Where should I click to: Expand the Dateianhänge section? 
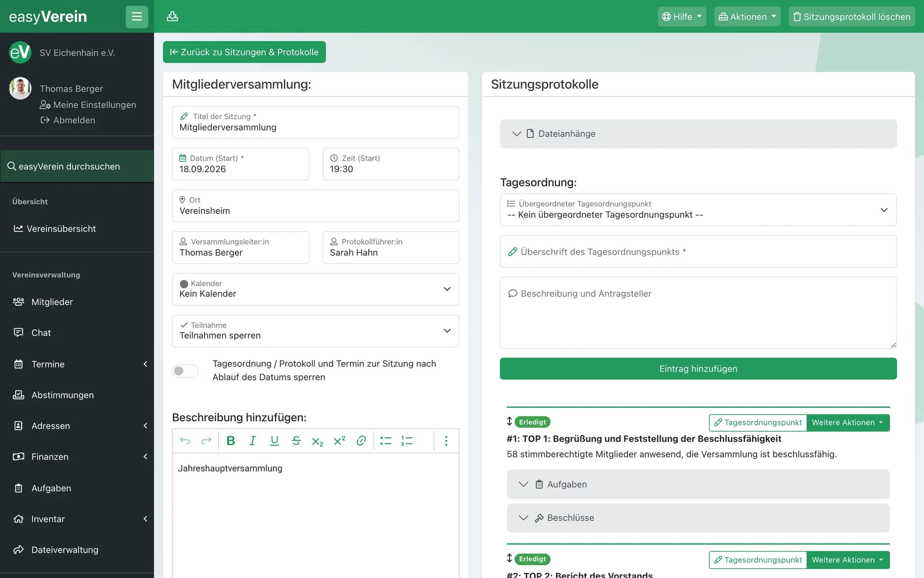698,134
